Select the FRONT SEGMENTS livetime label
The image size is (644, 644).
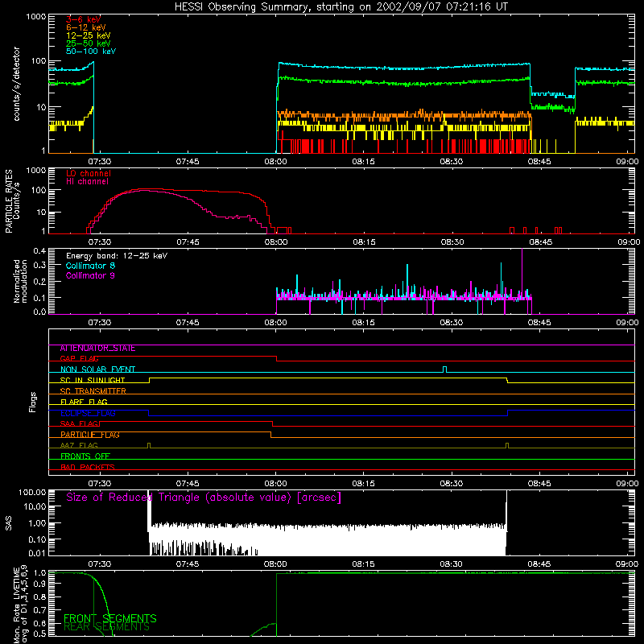click(x=110, y=618)
